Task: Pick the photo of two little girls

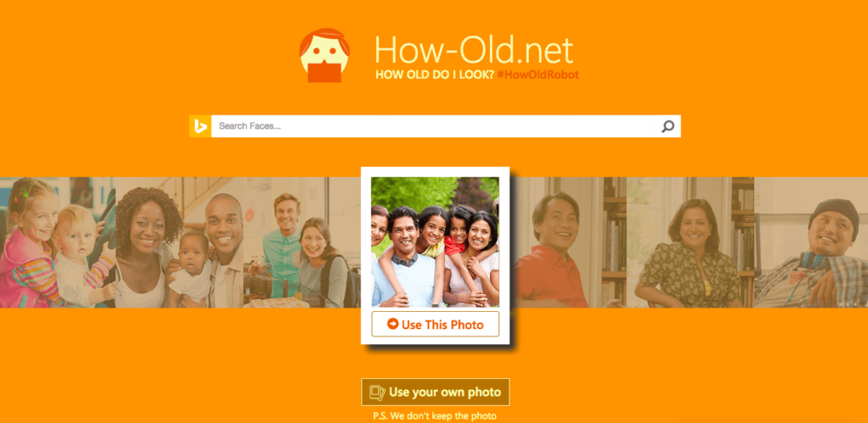Action: (58, 242)
